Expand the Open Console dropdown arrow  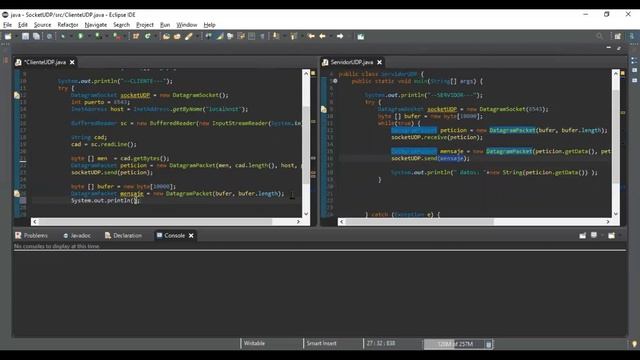pyautogui.click(x=620, y=236)
